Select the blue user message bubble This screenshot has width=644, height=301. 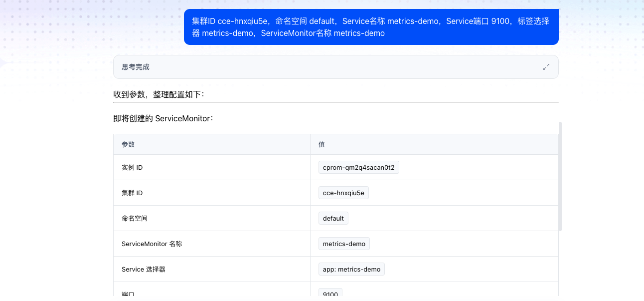[371, 27]
